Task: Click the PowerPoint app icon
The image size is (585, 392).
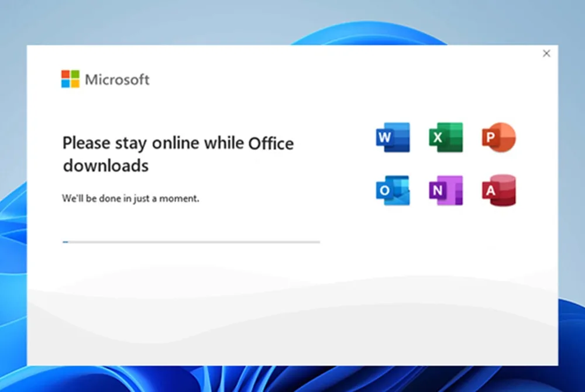Action: [x=499, y=137]
